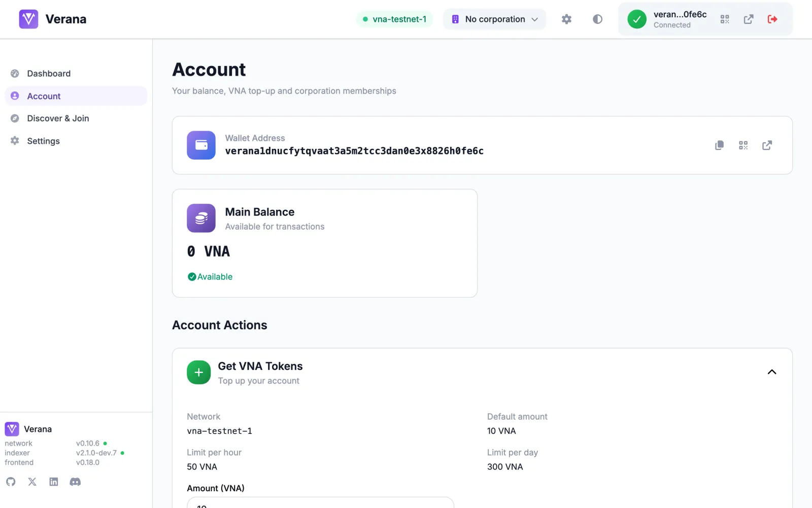Click the frontend version v0.18.0
This screenshot has width=812, height=508.
pyautogui.click(x=88, y=463)
